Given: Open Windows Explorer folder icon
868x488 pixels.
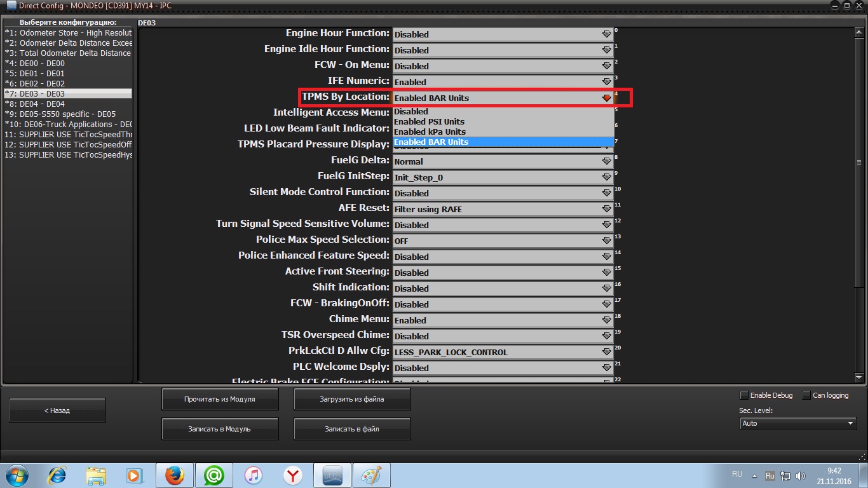Looking at the screenshot, I should [96, 475].
